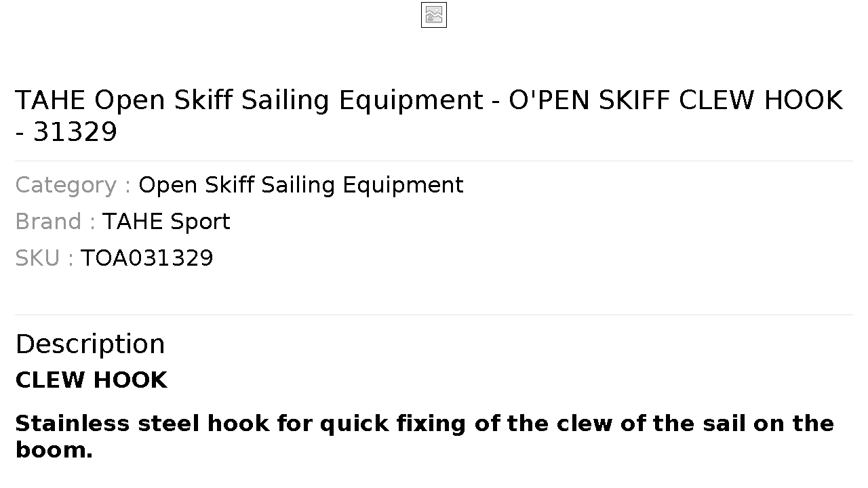Click the number 31329 in product title
The image size is (868, 488).
[75, 132]
